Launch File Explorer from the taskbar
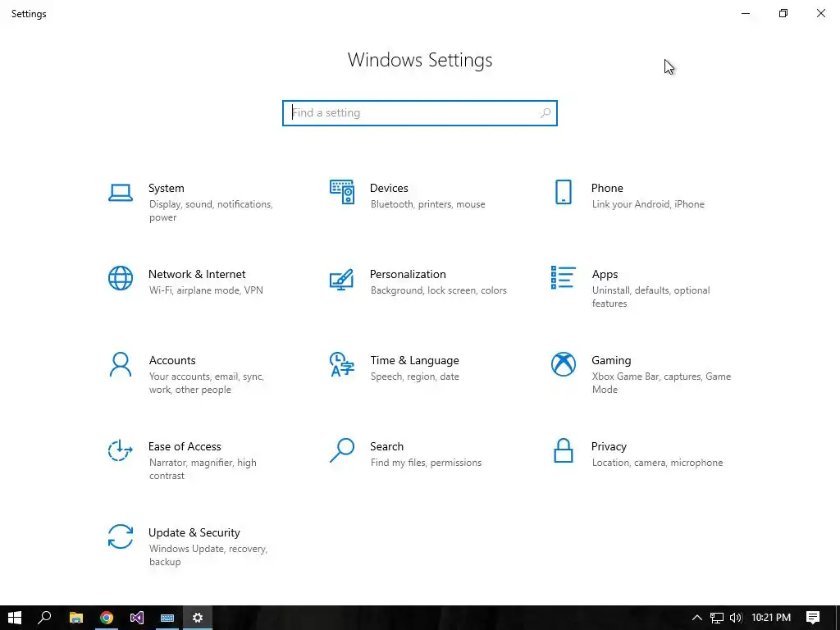840x630 pixels. pyautogui.click(x=76, y=618)
